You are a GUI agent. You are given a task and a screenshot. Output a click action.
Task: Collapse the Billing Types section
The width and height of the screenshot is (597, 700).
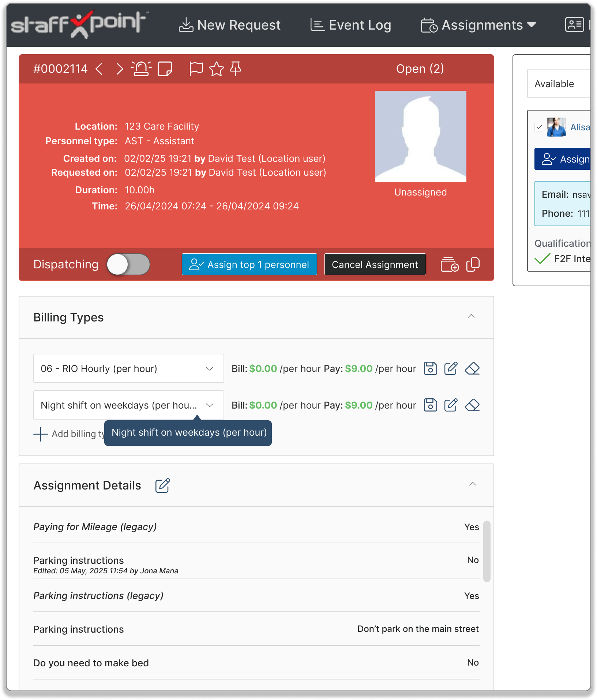(471, 317)
